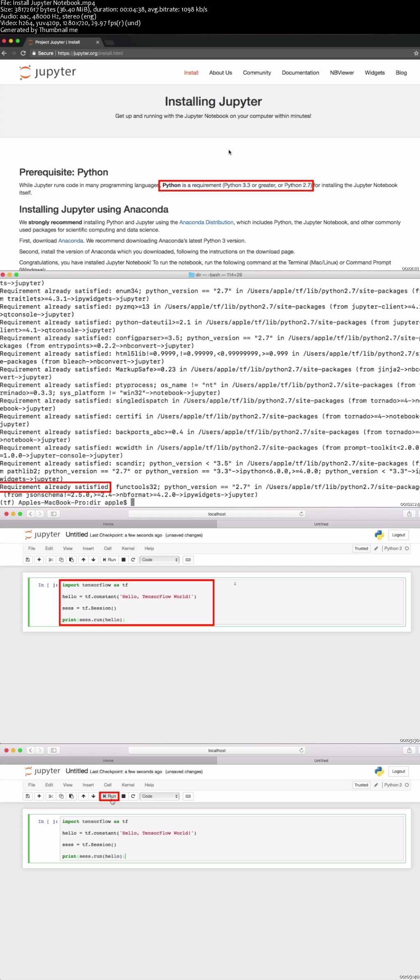The height and width of the screenshot is (980, 420).
Task: Open Edit menu in 00:03:30 notebook frame
Action: tap(49, 549)
